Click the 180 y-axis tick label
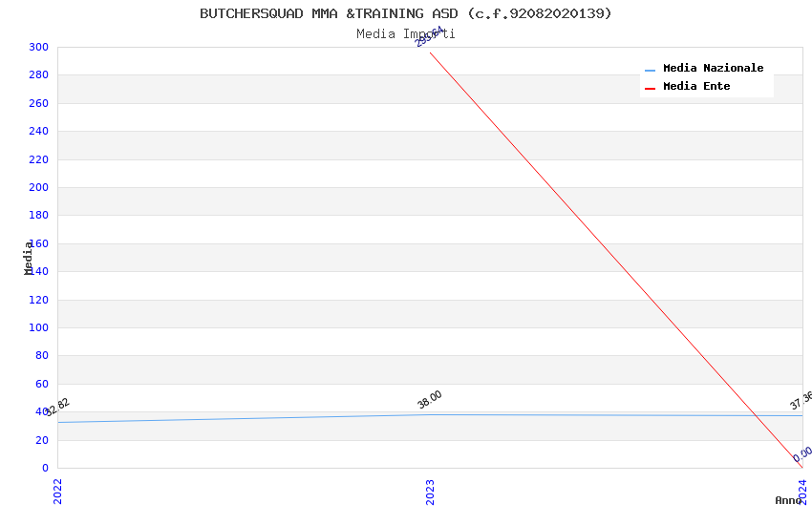The height and width of the screenshot is (525, 812). point(39,215)
